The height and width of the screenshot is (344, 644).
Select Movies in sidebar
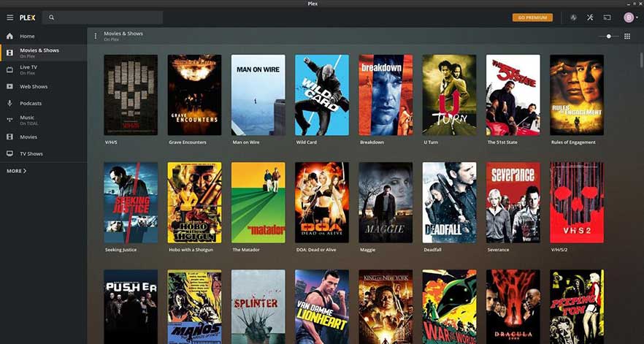pos(44,137)
